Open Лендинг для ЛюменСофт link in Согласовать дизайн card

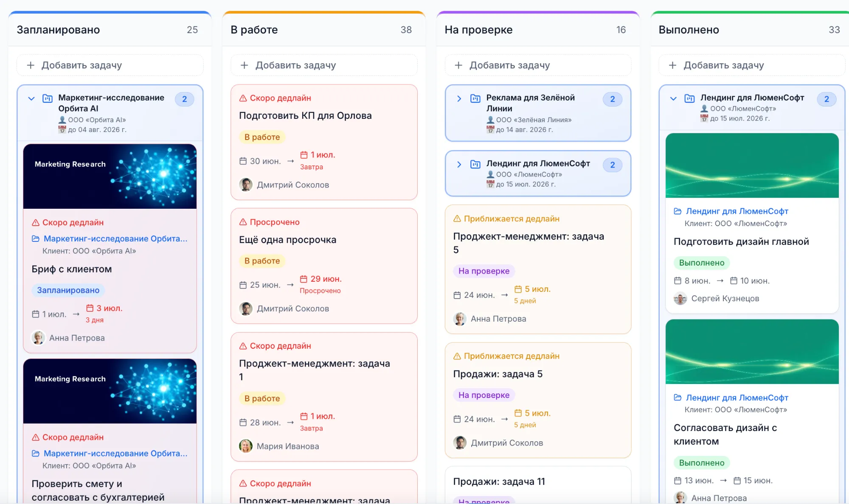point(737,397)
